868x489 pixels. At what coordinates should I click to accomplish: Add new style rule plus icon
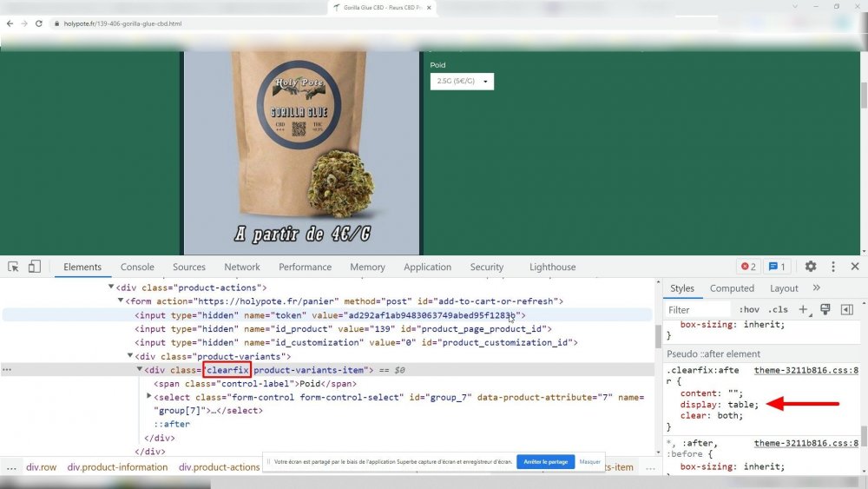[x=803, y=309]
